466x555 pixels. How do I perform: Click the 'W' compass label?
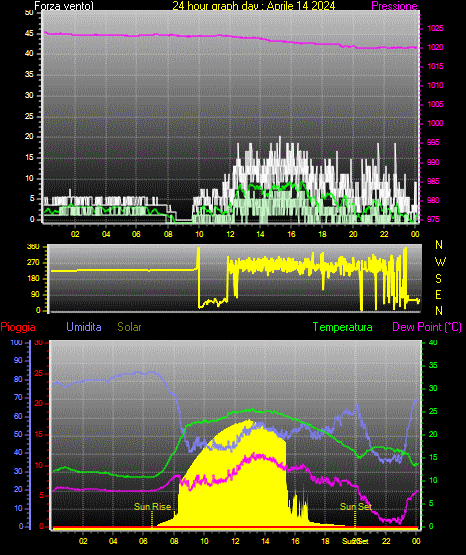440,262
